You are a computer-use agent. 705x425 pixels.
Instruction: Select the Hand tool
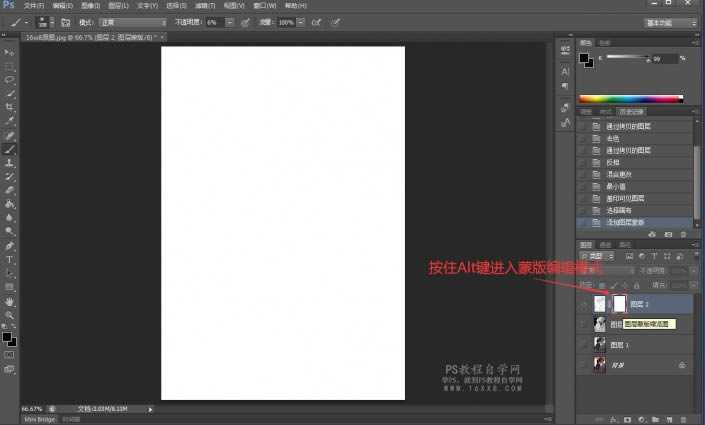10,301
